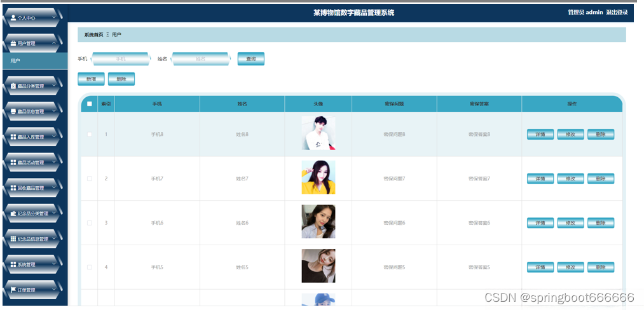
Task: Click the grid icon beside 藏品入库管理
Action: [x=13, y=137]
